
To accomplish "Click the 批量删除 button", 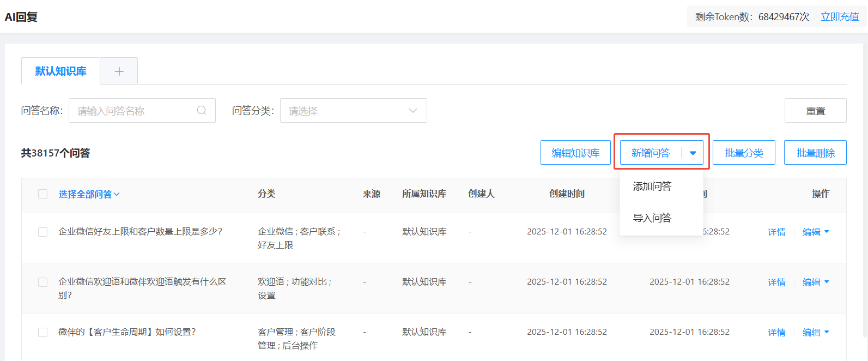I will [x=815, y=153].
